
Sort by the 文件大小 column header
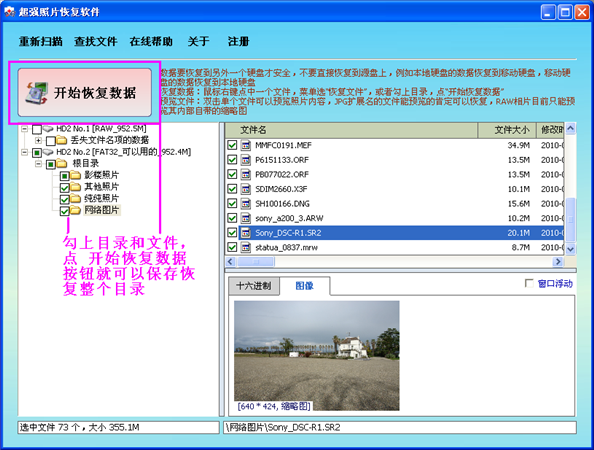(507, 130)
